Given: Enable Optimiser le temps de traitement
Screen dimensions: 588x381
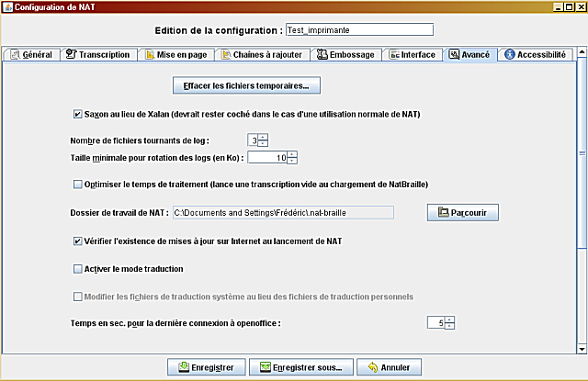Looking at the screenshot, I should 77,185.
